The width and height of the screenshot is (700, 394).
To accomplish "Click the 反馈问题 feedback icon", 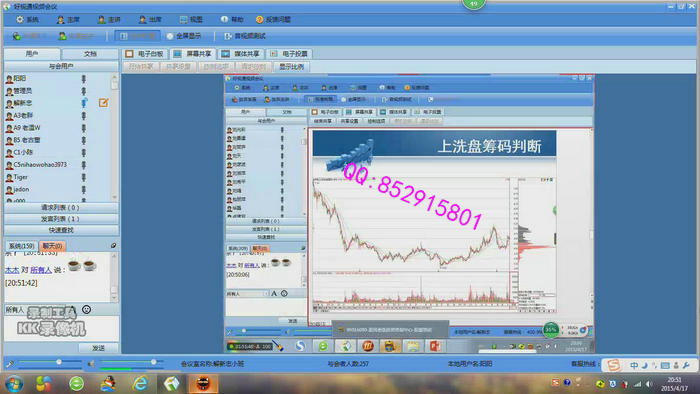I will [259, 20].
